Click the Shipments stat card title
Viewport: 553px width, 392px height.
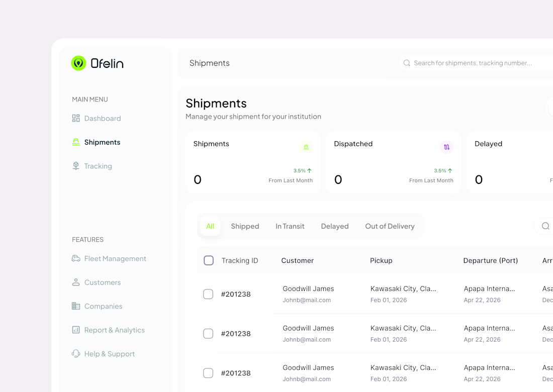pyautogui.click(x=211, y=144)
